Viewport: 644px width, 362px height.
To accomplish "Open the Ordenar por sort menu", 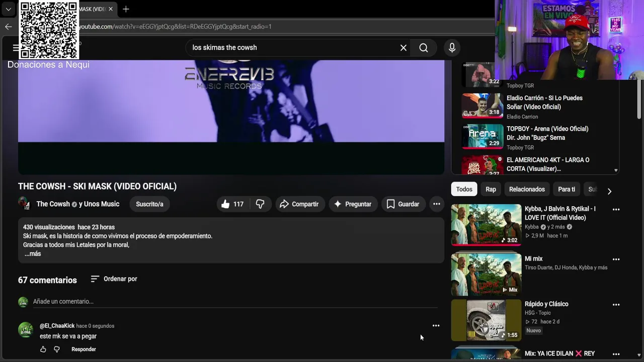I will point(114,279).
